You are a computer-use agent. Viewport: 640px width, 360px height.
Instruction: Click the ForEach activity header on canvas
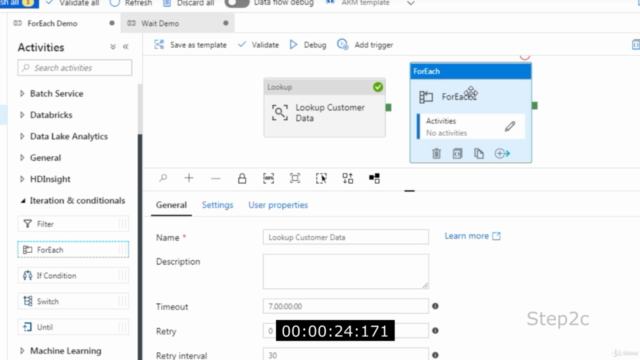coord(471,71)
